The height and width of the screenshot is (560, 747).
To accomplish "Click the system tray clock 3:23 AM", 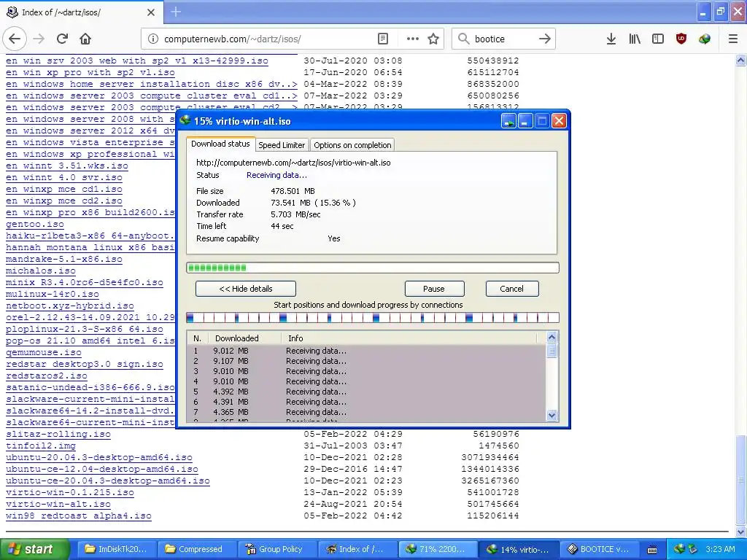I will pos(720,550).
